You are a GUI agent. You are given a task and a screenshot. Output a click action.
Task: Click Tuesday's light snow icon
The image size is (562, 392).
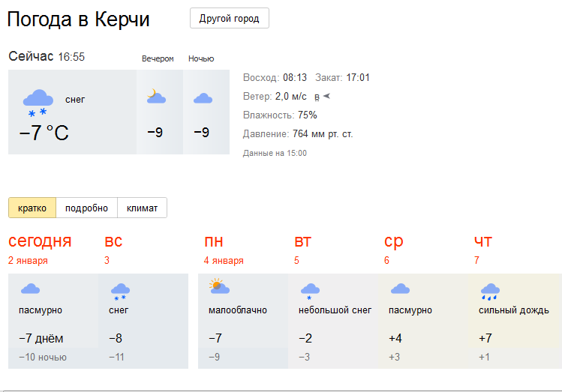pos(310,292)
